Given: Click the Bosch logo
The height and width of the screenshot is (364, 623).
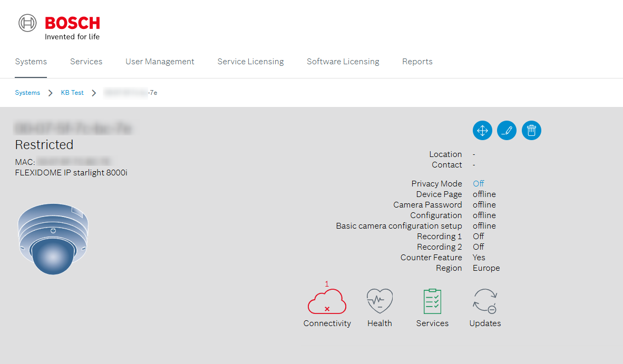Looking at the screenshot, I should tap(59, 27).
